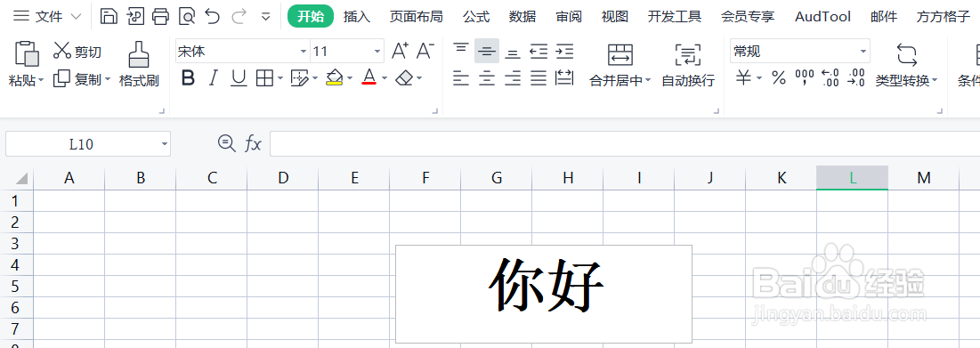The width and height of the screenshot is (980, 348).
Task: Redo the last action
Action: click(239, 17)
